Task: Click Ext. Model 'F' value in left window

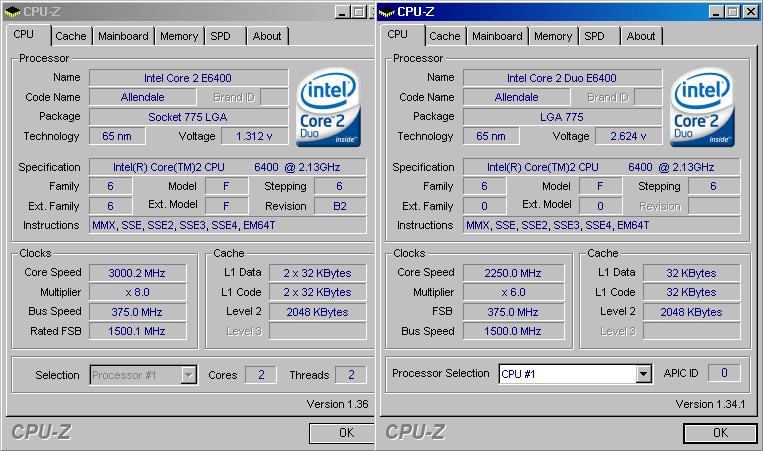Action: (x=226, y=206)
